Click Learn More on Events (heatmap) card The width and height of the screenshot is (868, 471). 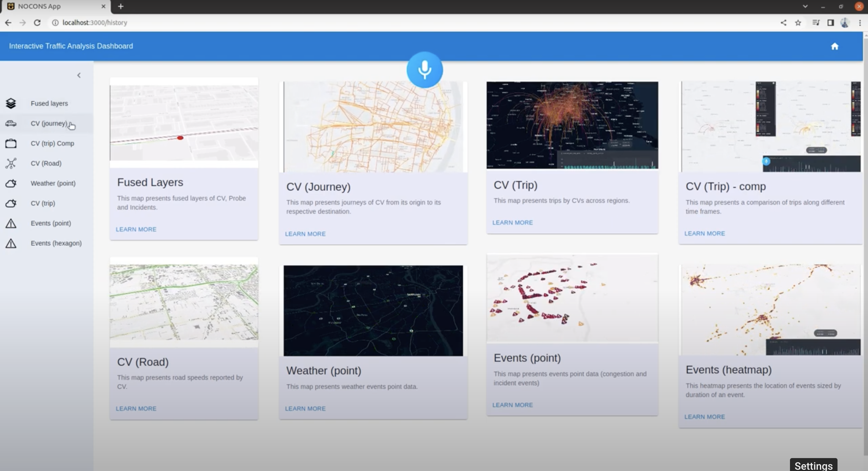pos(704,417)
